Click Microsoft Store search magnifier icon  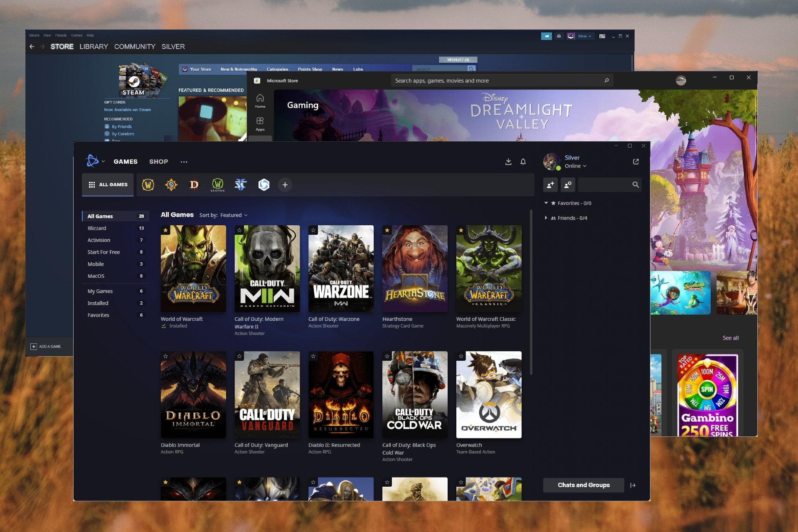(606, 81)
